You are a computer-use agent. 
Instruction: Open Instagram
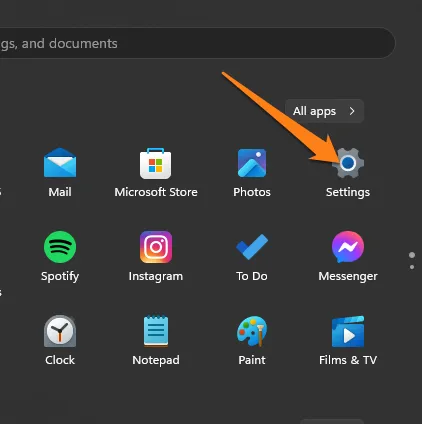[x=156, y=247]
